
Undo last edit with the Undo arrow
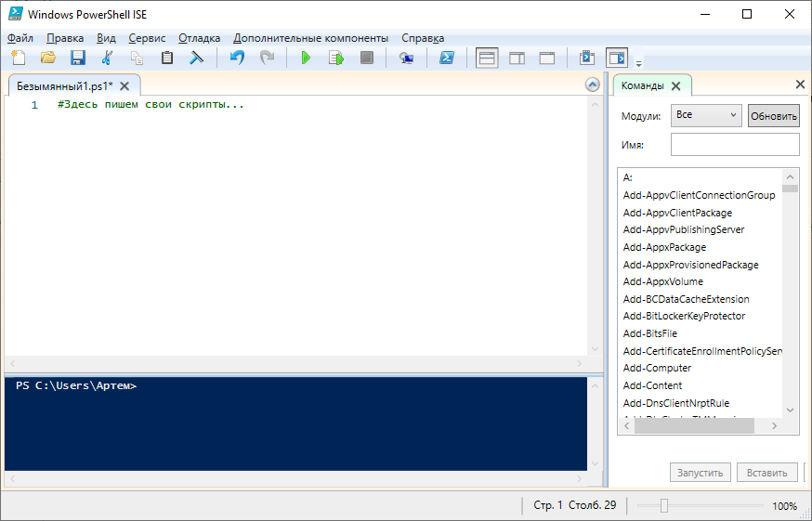(237, 58)
